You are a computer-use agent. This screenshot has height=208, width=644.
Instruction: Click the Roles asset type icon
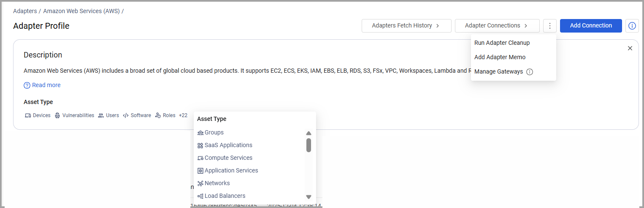(158, 115)
